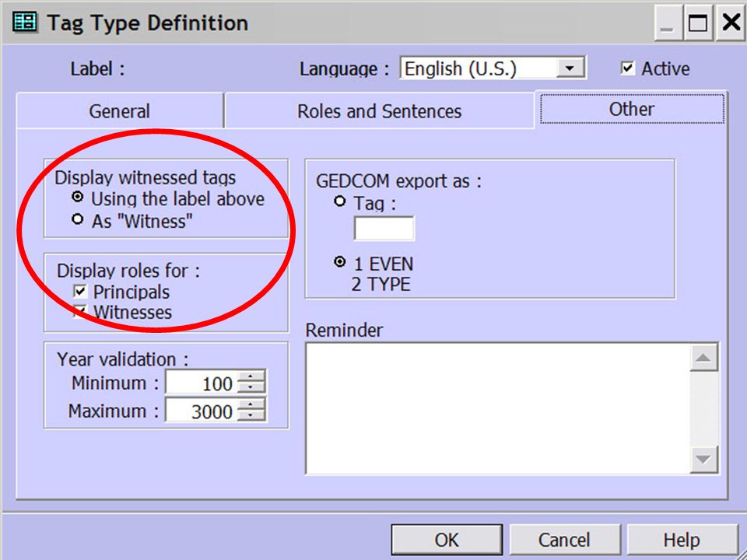Click the Tag Type Definition window icon
747x560 pixels.
coord(25,23)
